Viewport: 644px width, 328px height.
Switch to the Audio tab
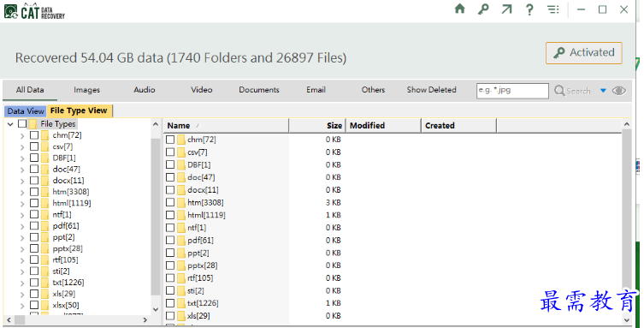(145, 90)
